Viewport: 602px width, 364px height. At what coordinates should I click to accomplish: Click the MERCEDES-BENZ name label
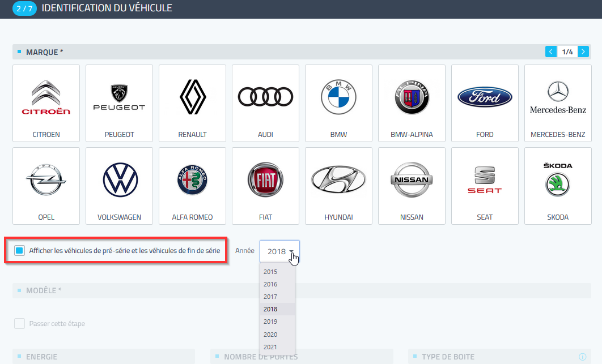coord(558,135)
